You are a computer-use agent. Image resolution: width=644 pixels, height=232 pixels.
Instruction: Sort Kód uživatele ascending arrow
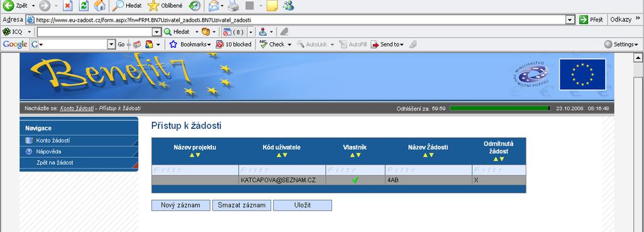click(279, 155)
